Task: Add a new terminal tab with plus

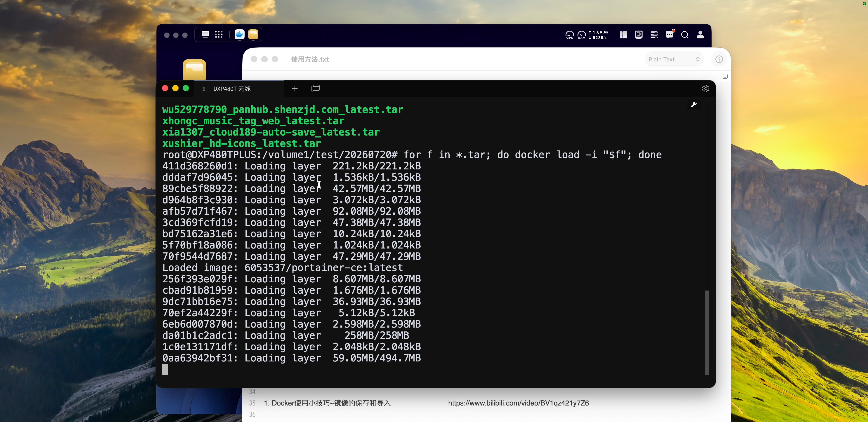Action: tap(295, 89)
